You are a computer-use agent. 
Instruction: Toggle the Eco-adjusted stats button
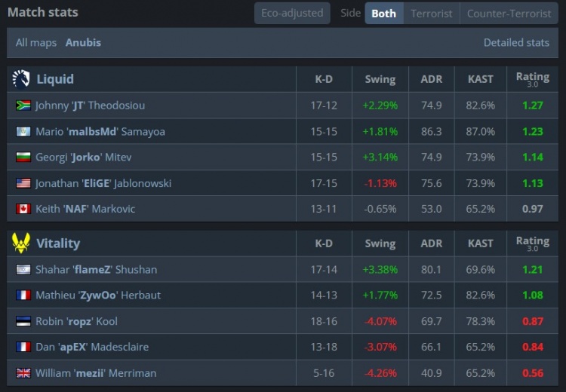point(292,14)
